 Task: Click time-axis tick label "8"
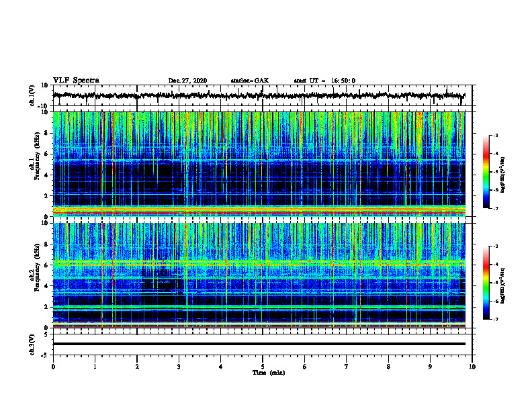388,367
